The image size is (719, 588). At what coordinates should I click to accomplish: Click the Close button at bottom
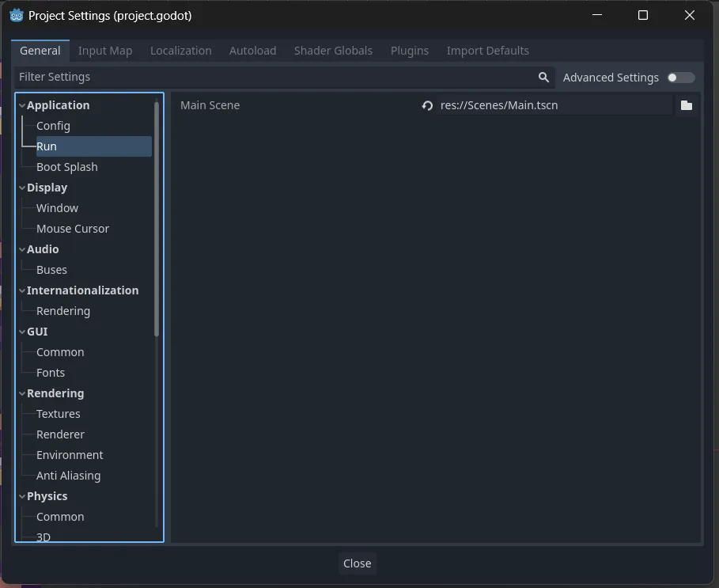(x=358, y=563)
